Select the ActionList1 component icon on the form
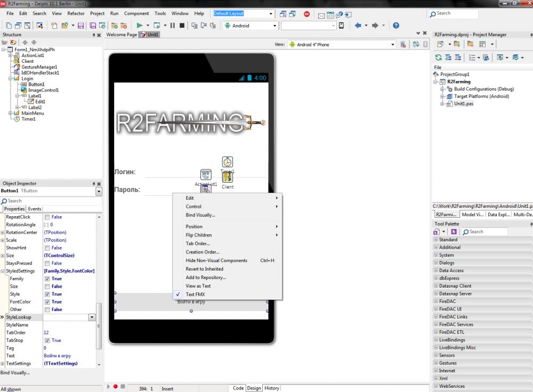533x392 pixels. pos(206,175)
